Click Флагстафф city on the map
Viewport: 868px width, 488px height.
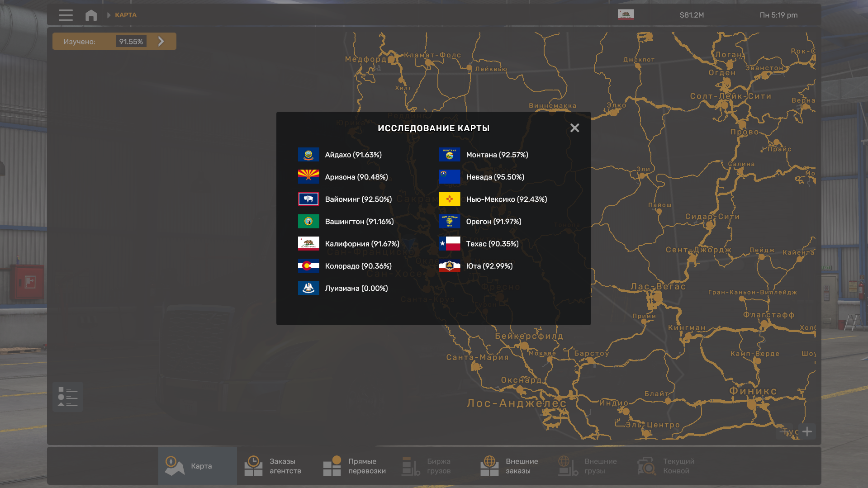(x=769, y=315)
